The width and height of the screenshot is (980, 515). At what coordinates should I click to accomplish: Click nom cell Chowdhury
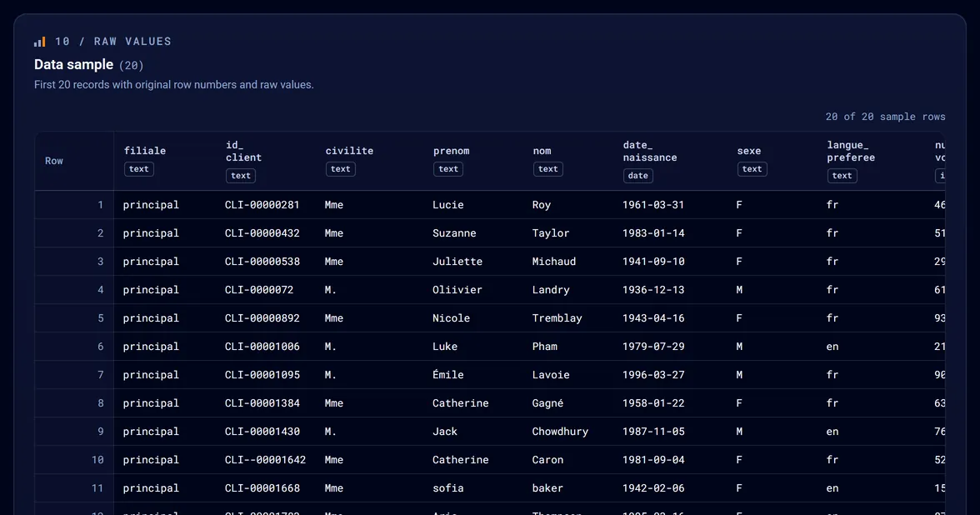click(560, 432)
